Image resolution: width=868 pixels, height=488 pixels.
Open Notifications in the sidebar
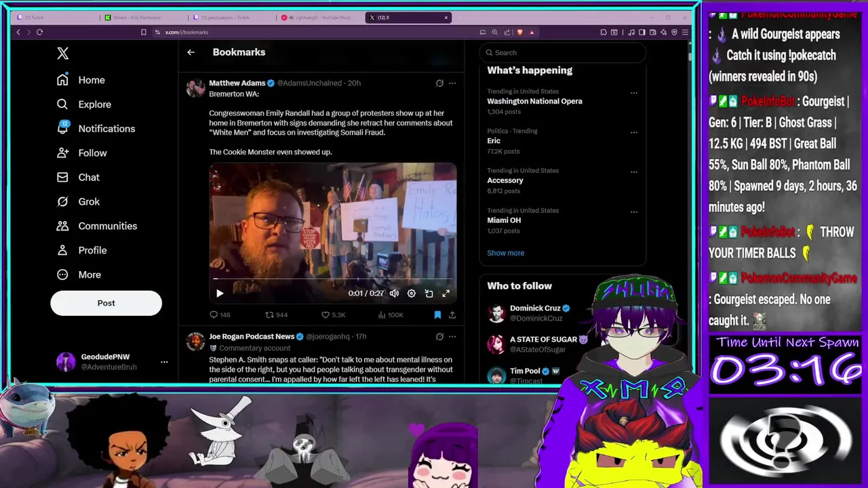click(x=96, y=129)
